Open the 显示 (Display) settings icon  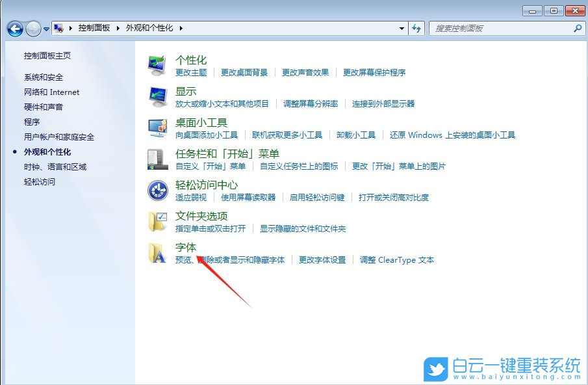(x=157, y=96)
